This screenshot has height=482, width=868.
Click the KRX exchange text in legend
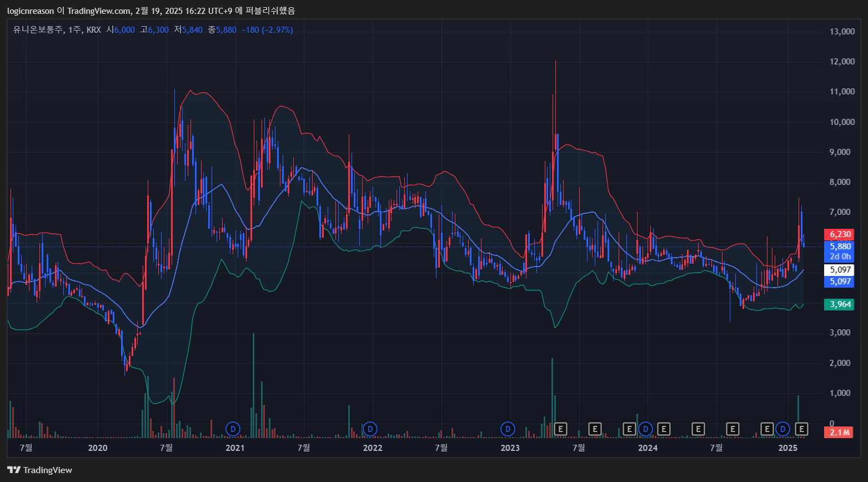(x=94, y=29)
